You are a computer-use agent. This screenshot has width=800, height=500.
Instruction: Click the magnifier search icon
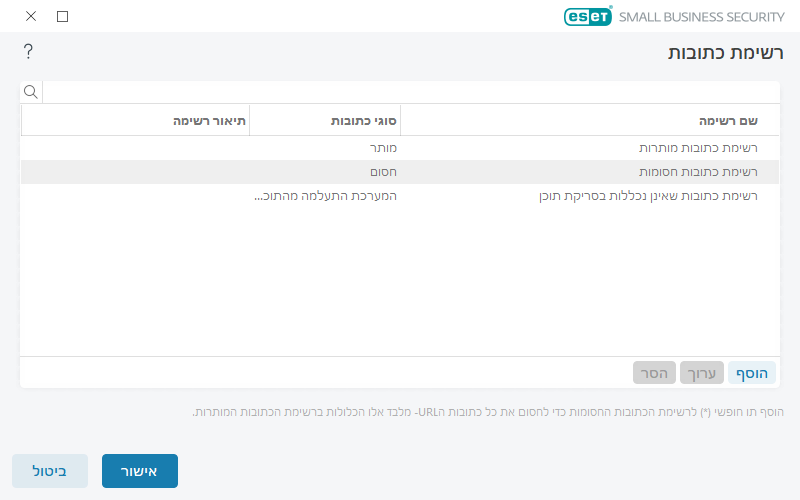pyautogui.click(x=31, y=92)
